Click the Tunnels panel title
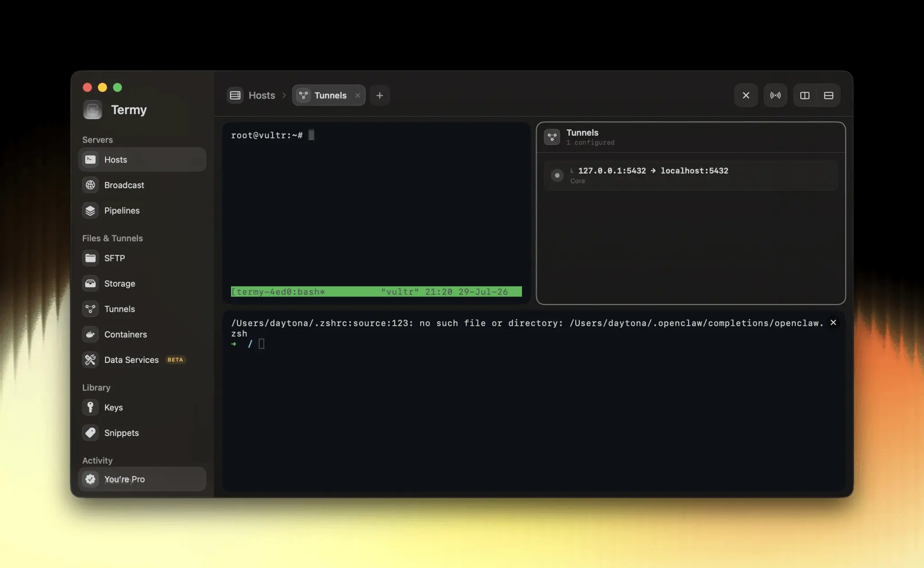The height and width of the screenshot is (568, 924). tap(582, 133)
